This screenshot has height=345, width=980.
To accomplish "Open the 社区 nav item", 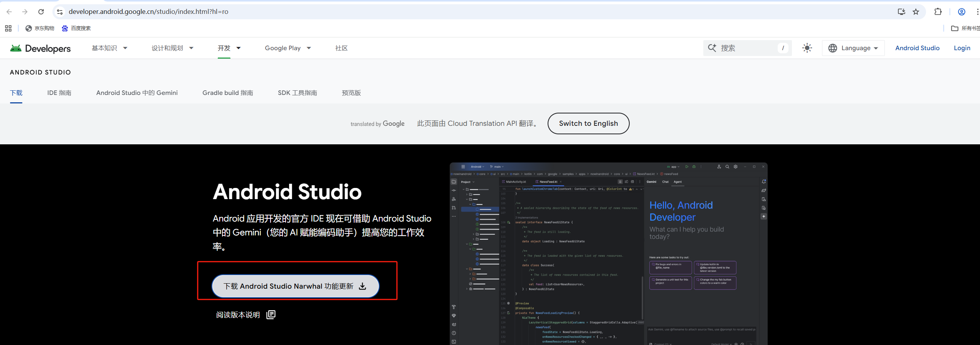I will tap(341, 48).
